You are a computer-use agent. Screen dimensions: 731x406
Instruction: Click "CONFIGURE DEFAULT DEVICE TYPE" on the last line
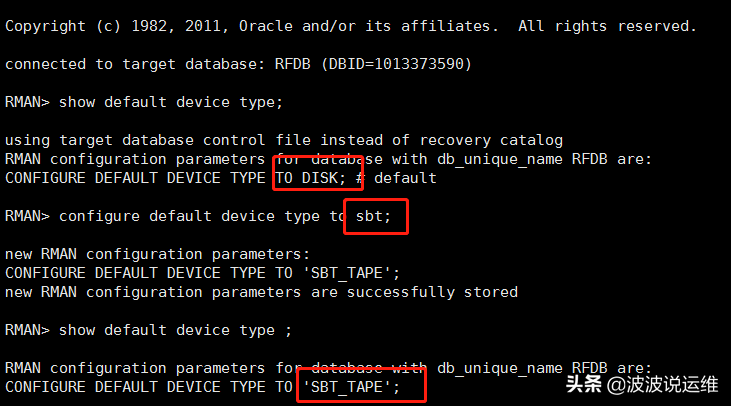pos(136,386)
